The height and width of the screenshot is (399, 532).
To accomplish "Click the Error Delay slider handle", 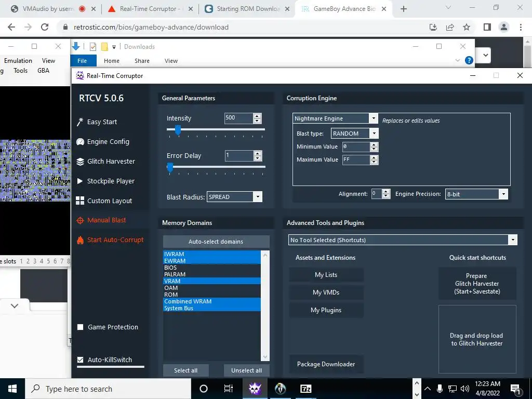I will pos(170,167).
